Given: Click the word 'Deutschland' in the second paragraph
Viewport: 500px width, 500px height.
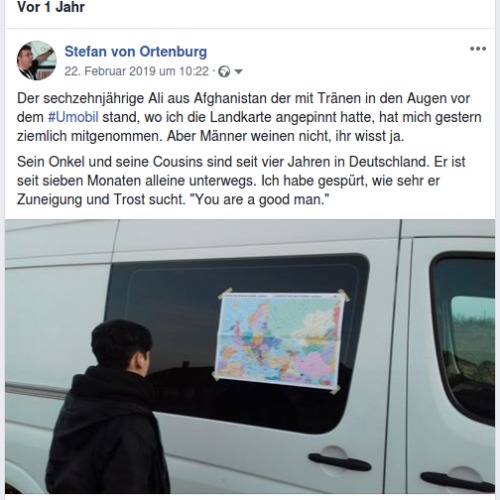Looking at the screenshot, I should (x=388, y=162).
